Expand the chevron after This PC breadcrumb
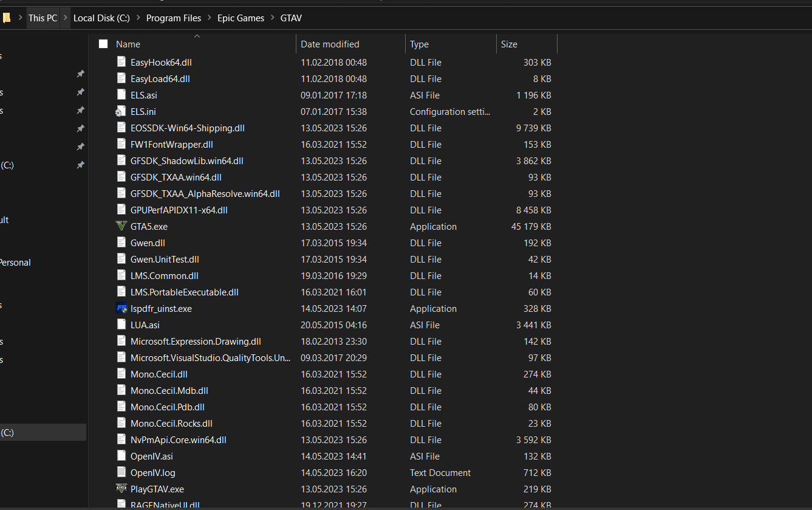The image size is (812, 510). [x=66, y=18]
